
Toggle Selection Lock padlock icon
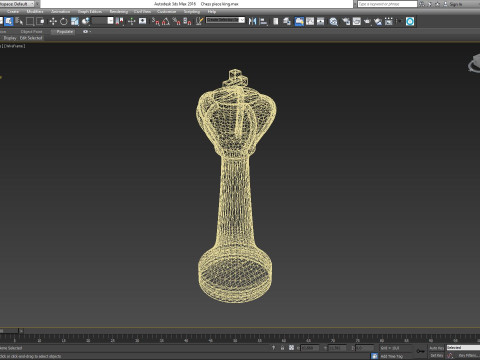(x=282, y=348)
